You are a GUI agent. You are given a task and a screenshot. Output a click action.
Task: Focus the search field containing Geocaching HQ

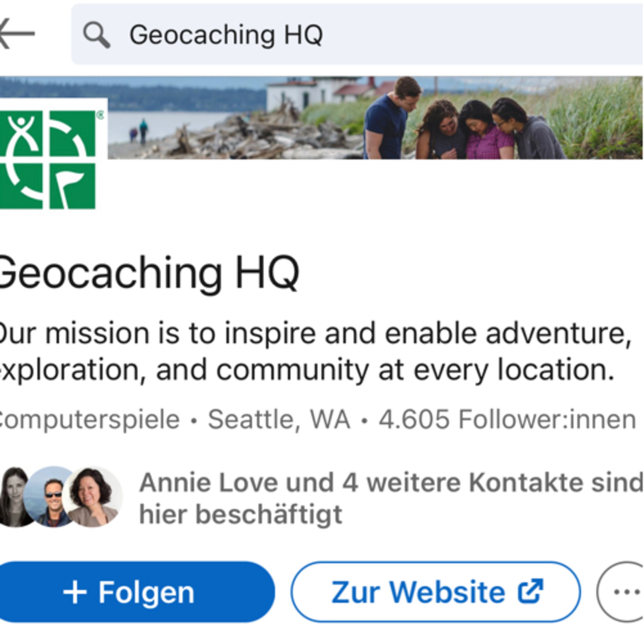(367, 35)
